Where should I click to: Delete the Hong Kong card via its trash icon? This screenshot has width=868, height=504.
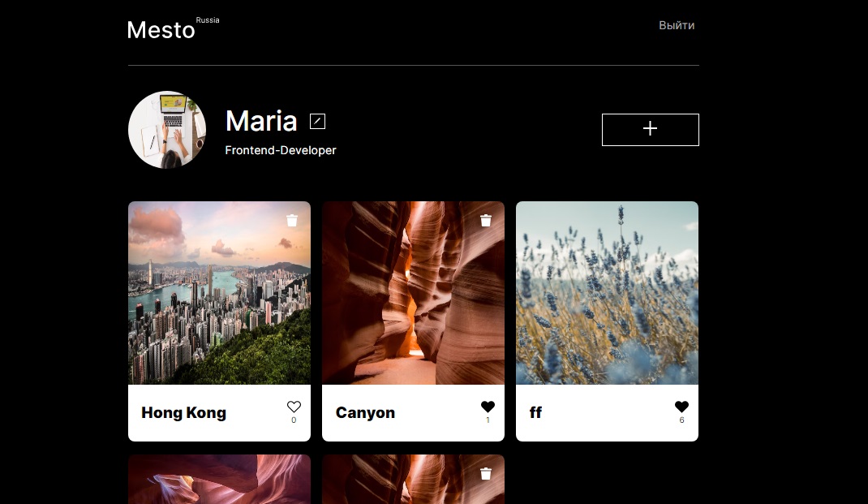coord(292,221)
